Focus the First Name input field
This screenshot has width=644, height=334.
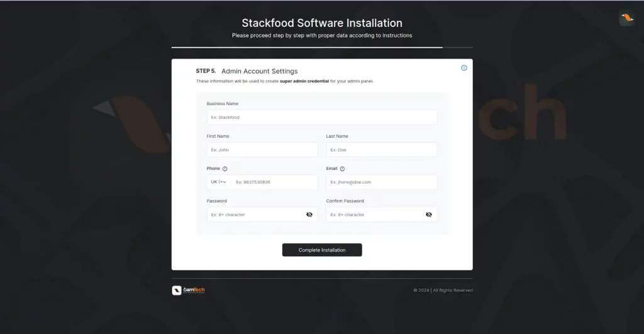pos(262,150)
